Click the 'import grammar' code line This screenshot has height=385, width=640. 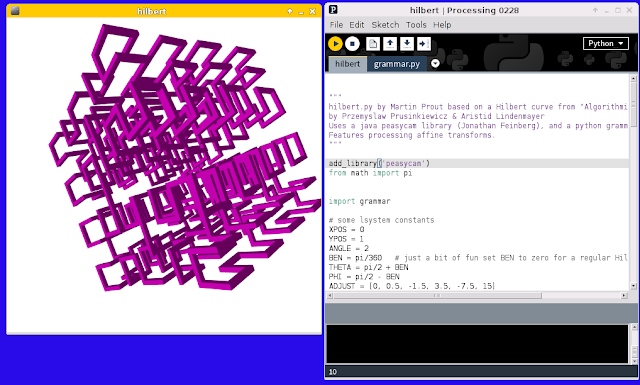360,201
